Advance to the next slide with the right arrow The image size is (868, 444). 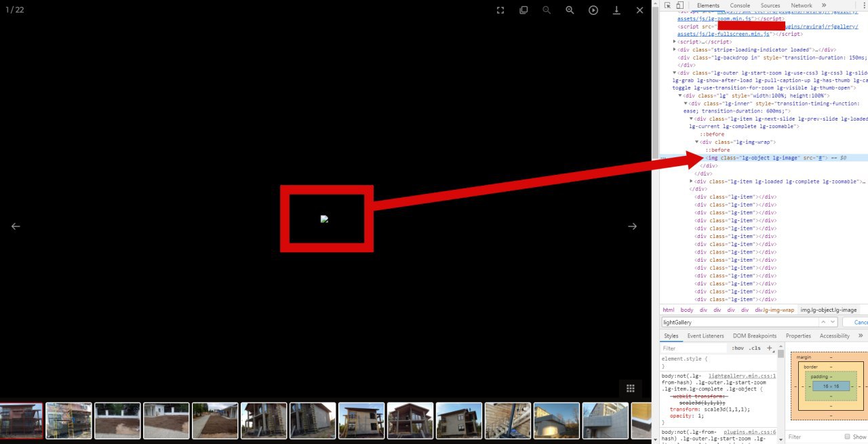pyautogui.click(x=632, y=226)
